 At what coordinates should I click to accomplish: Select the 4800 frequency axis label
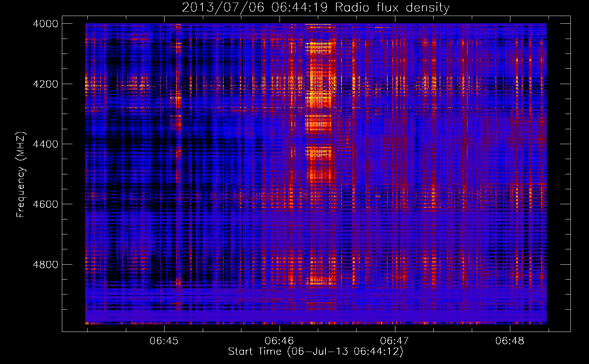point(45,265)
